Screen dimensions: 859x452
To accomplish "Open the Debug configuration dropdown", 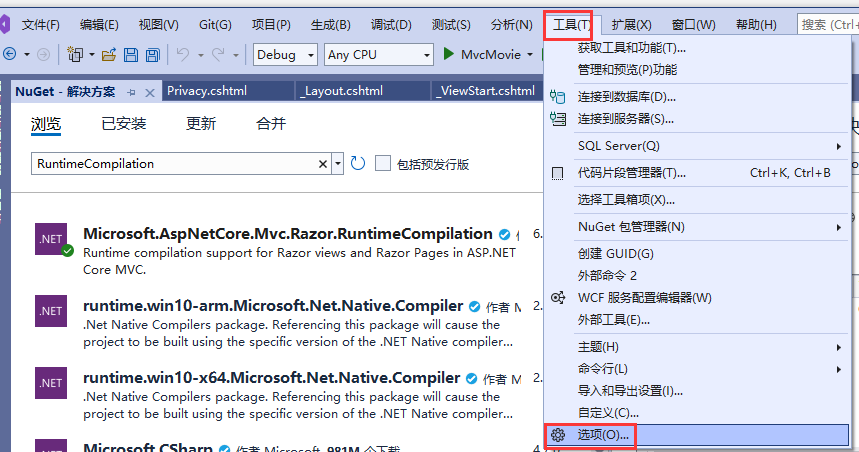I will (285, 55).
